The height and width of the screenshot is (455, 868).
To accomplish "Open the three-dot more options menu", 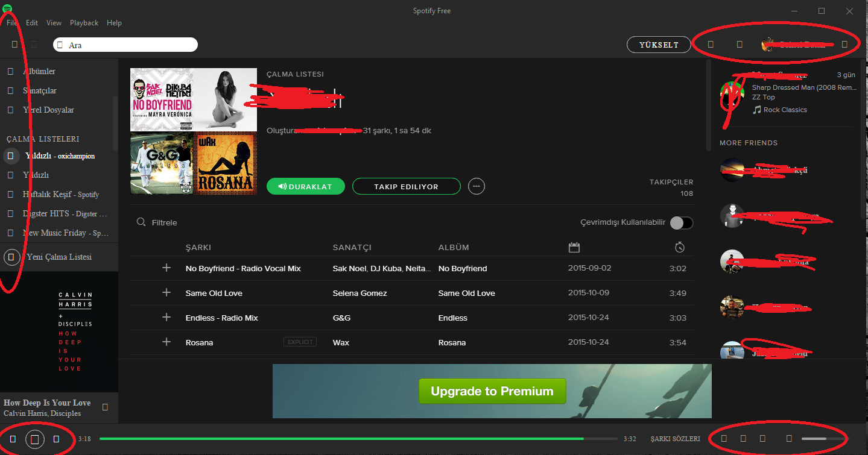I will pos(477,187).
